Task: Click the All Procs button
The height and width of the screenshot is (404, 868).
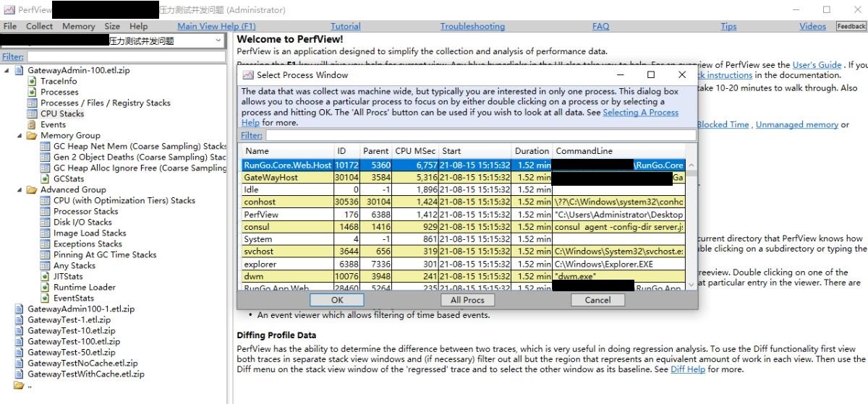Action: (x=467, y=300)
